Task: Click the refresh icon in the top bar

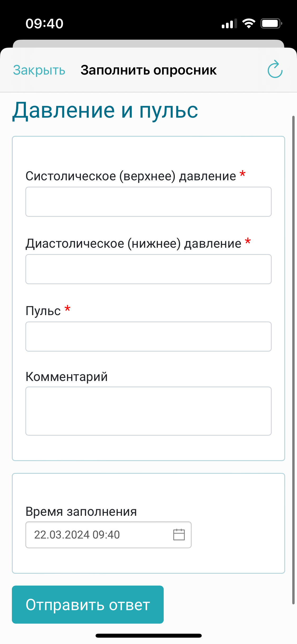Action: 275,70
